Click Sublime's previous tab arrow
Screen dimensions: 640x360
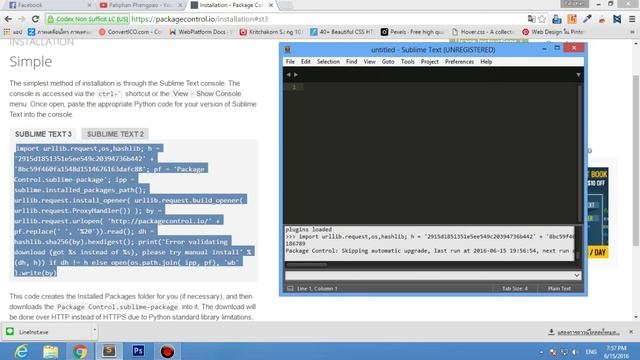pos(288,75)
